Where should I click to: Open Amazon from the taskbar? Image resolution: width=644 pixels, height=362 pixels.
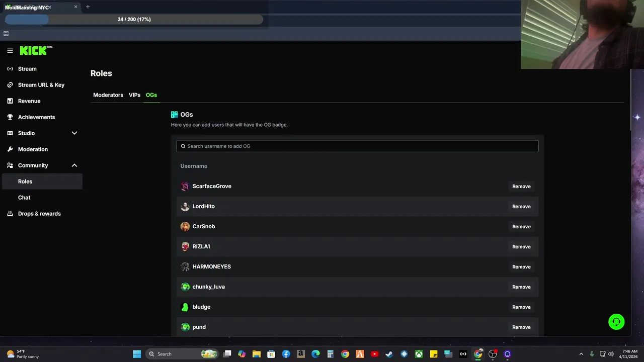pos(300,354)
